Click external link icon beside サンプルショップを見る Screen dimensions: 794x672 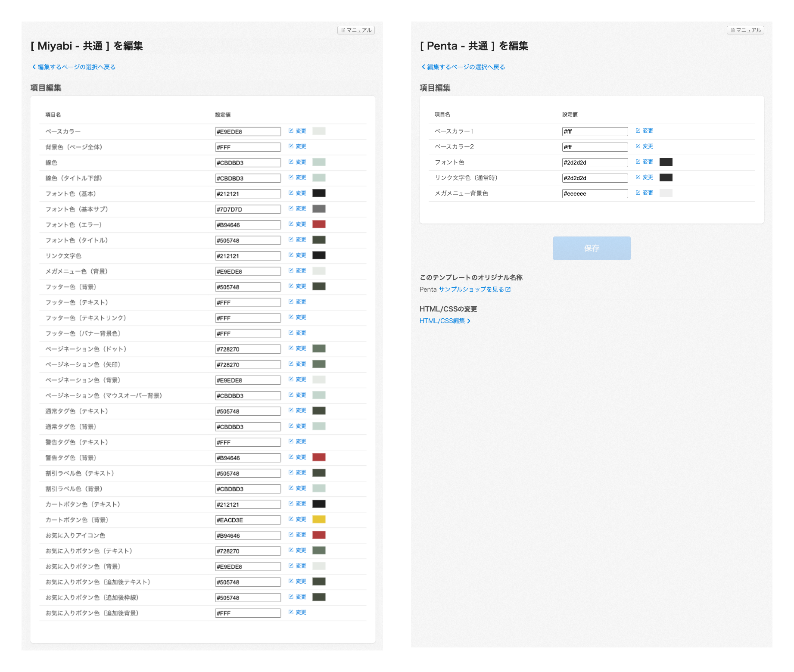508,289
